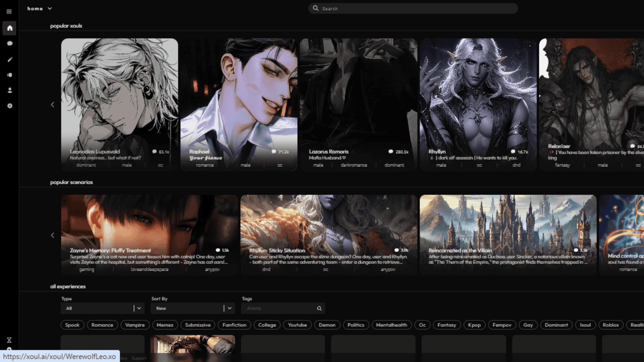Open Zayne's Memory: Fluffy Treatment scenario
This screenshot has width=644, height=362.
[x=150, y=235]
